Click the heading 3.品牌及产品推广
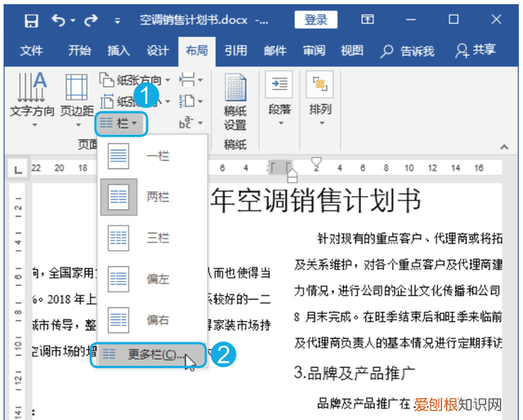This screenshot has width=523, height=420. 355,373
